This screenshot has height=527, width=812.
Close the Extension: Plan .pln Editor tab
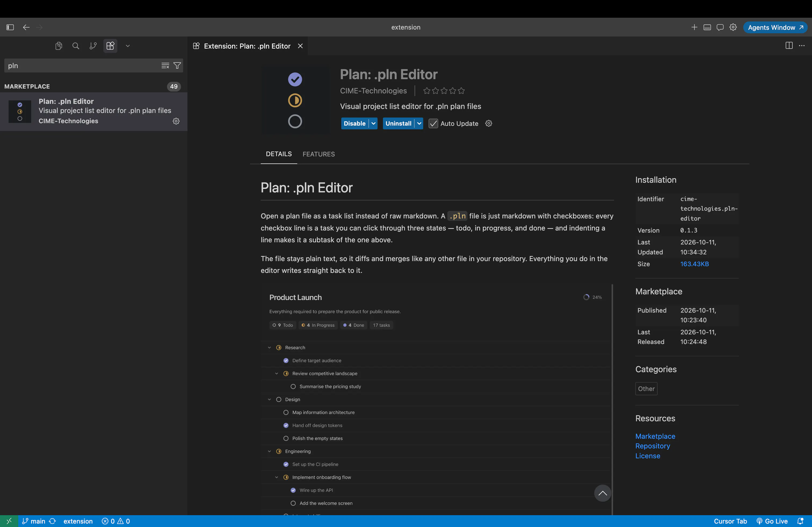tap(300, 46)
